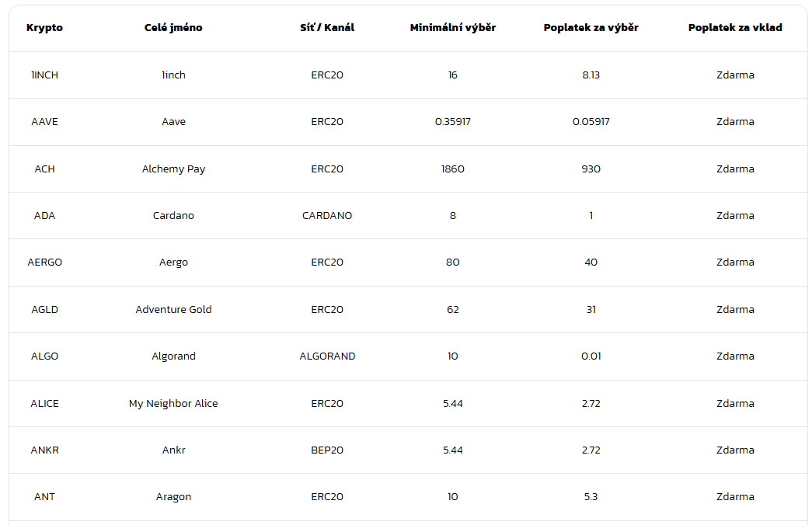
Task: Click Zdarma in the ANT row
Action: [x=735, y=497]
